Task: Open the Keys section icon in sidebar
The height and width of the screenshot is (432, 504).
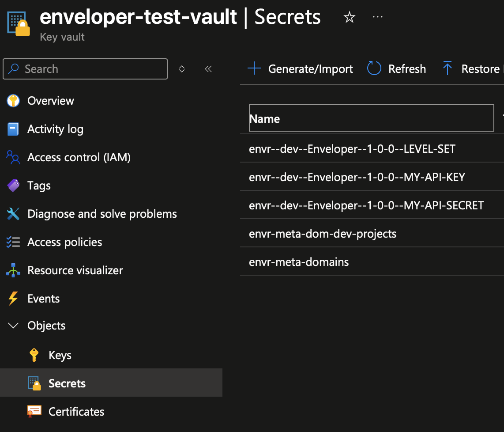Action: (34, 355)
